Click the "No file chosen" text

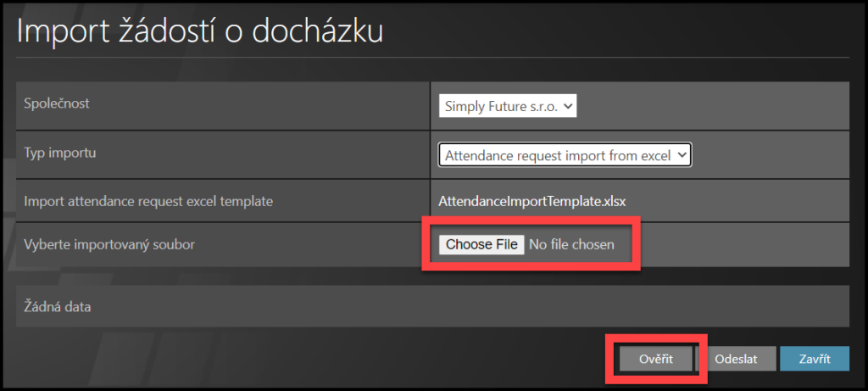point(571,244)
